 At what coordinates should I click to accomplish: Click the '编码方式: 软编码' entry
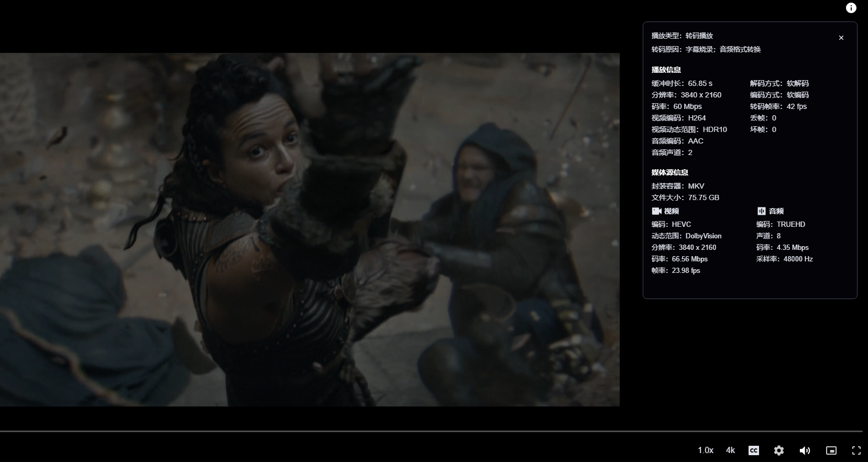point(779,95)
